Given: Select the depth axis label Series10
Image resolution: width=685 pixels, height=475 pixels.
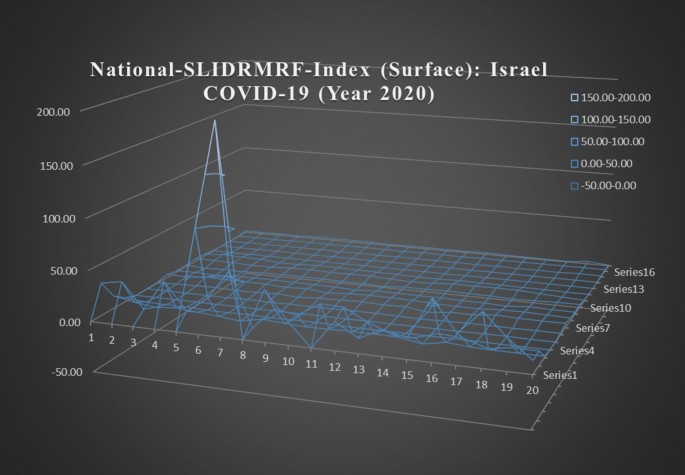Looking at the screenshot, I should point(611,308).
